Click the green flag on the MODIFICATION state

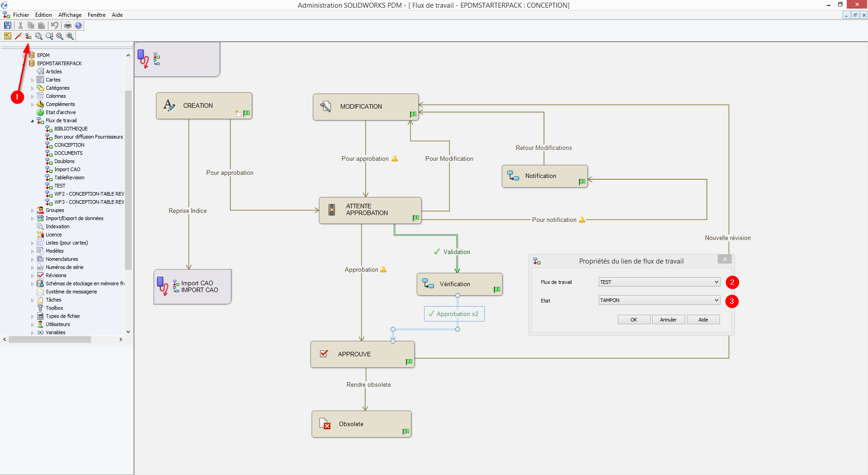413,114
